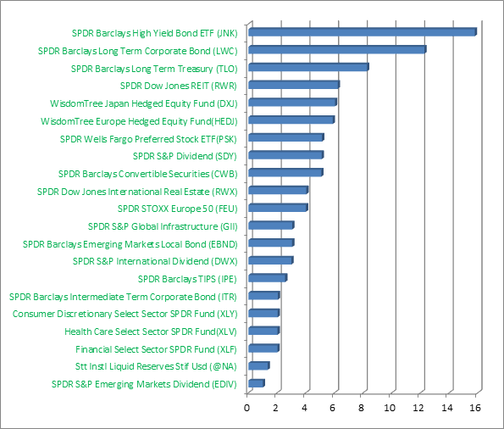Image resolution: width=504 pixels, height=429 pixels.
Task: Click the blue bar for SDY
Action: (x=286, y=155)
